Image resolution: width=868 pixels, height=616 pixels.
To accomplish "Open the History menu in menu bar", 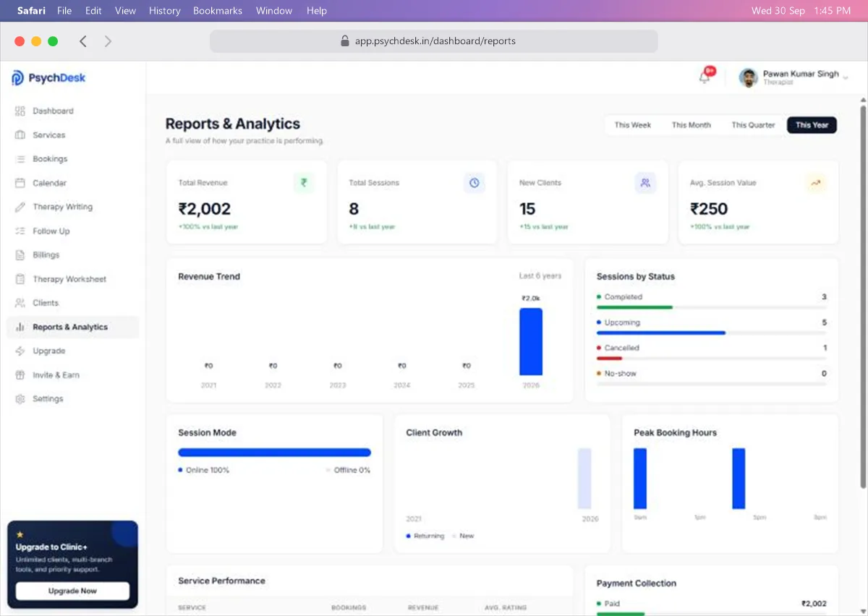I will pyautogui.click(x=165, y=11).
